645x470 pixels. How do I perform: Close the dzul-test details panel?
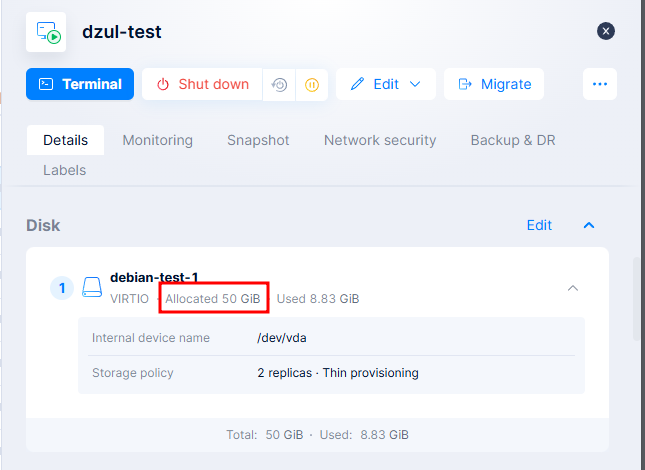coord(606,31)
